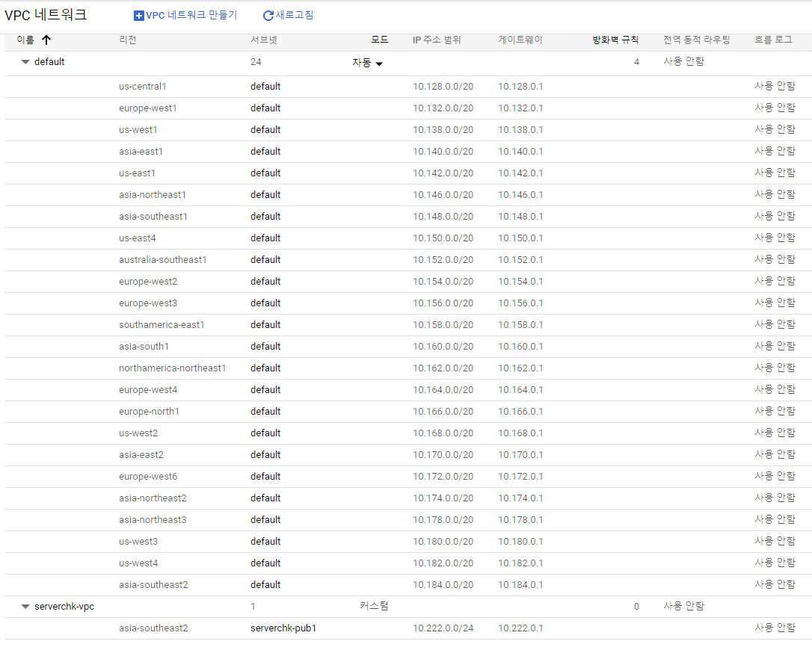Image resolution: width=812 pixels, height=659 pixels.
Task: Open the serverchk-vpc network
Action: [x=64, y=606]
